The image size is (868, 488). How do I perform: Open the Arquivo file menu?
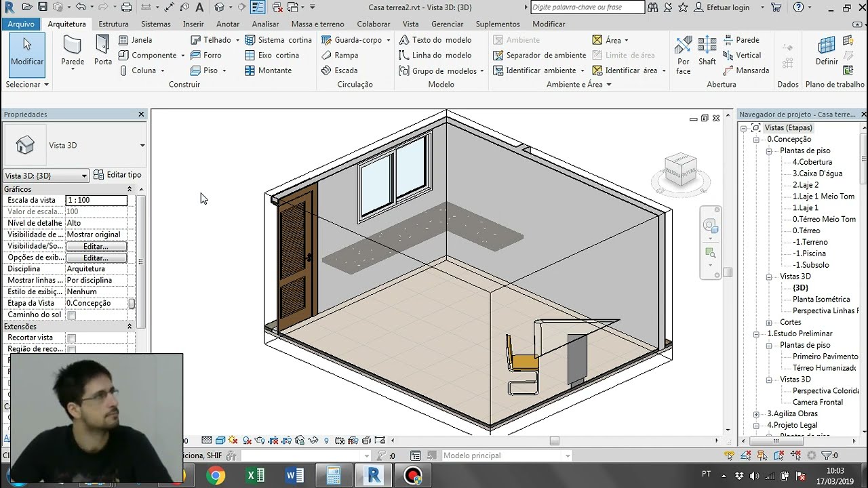point(21,24)
